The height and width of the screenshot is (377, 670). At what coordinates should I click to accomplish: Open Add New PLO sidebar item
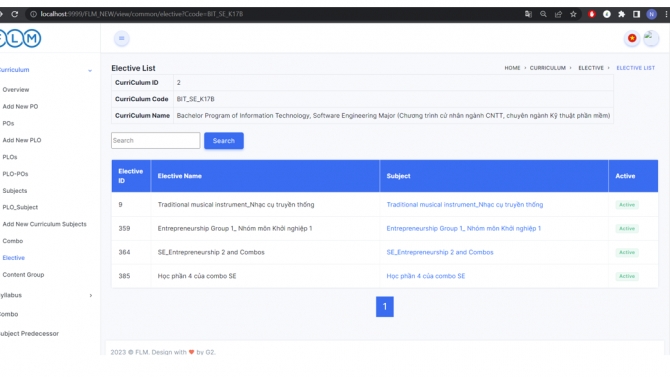click(22, 140)
